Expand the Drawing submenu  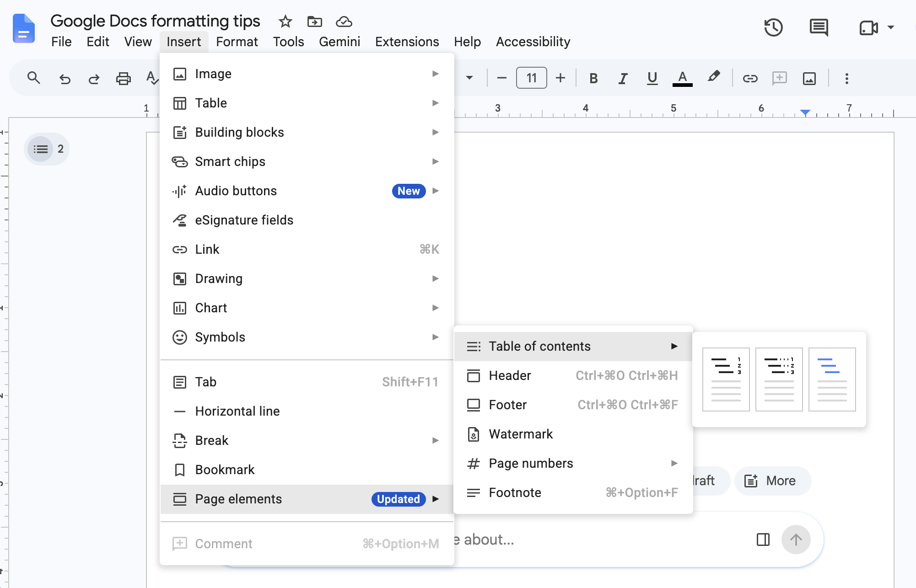click(307, 278)
